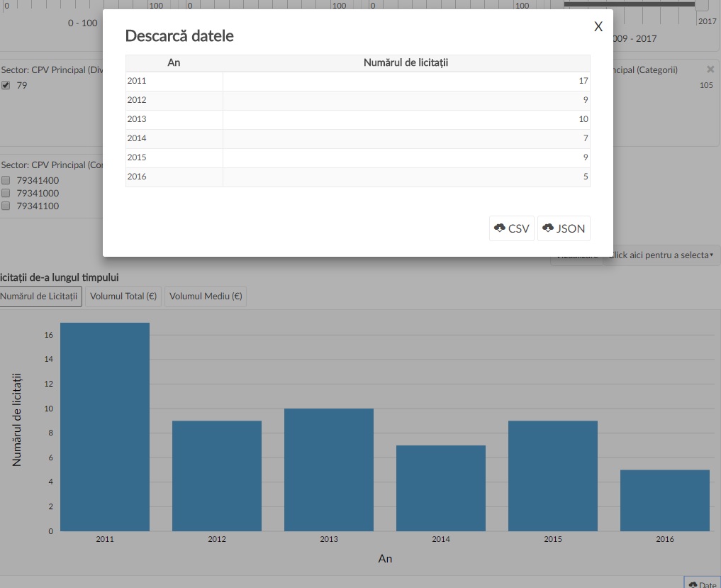
Task: Switch to the Volumul Mediu (€) tab
Action: coord(206,296)
